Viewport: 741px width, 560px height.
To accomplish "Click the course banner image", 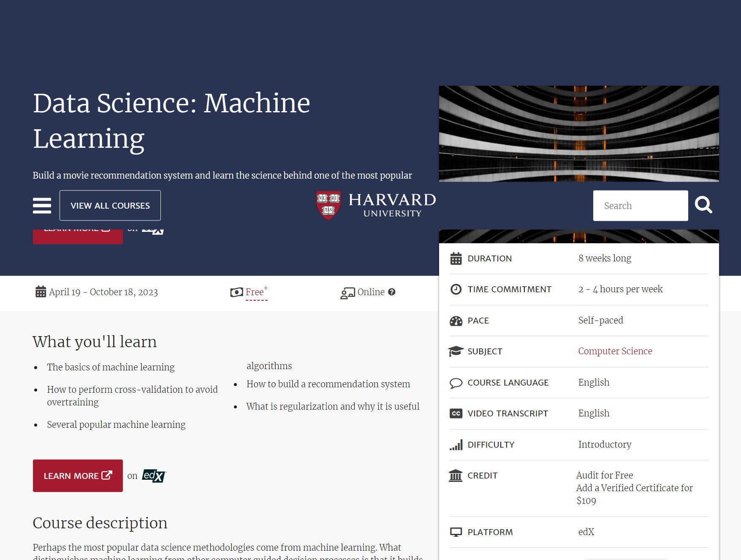I will click(579, 134).
